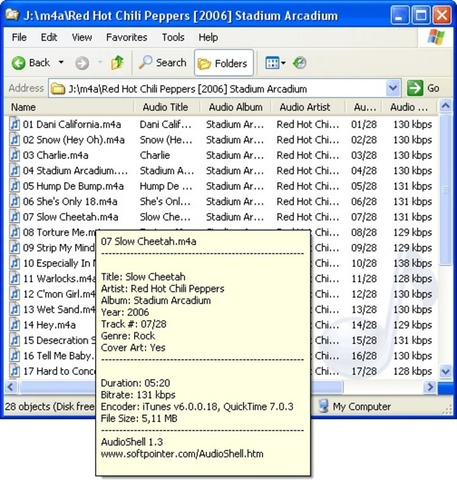Select file icon of 08 Torture Me

tap(15, 232)
